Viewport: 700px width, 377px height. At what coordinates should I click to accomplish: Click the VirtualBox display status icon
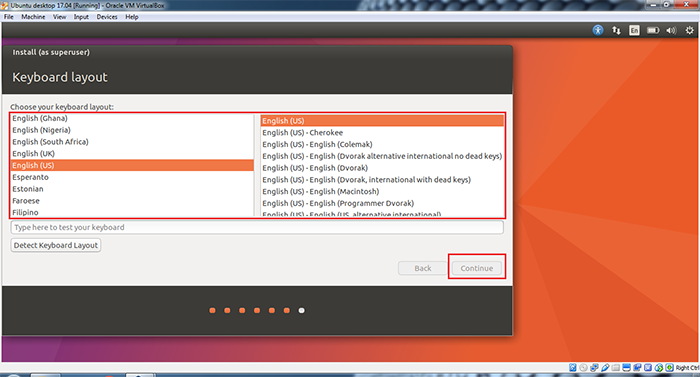[x=626, y=368]
